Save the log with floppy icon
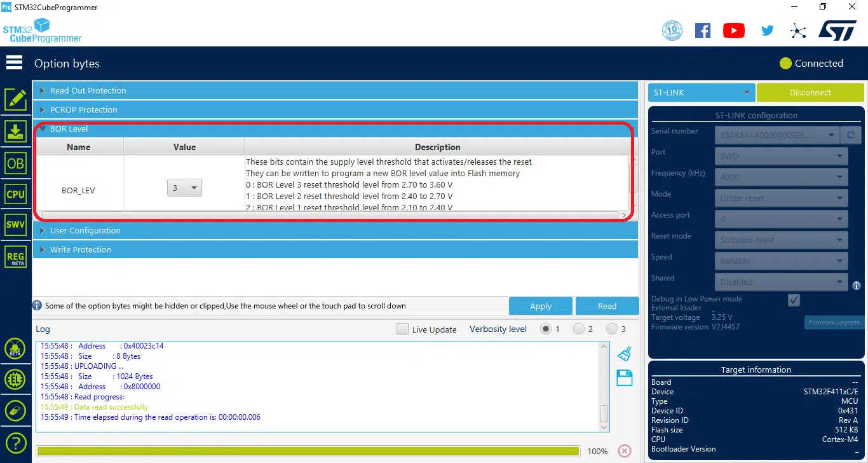This screenshot has height=463, width=868. point(625,378)
